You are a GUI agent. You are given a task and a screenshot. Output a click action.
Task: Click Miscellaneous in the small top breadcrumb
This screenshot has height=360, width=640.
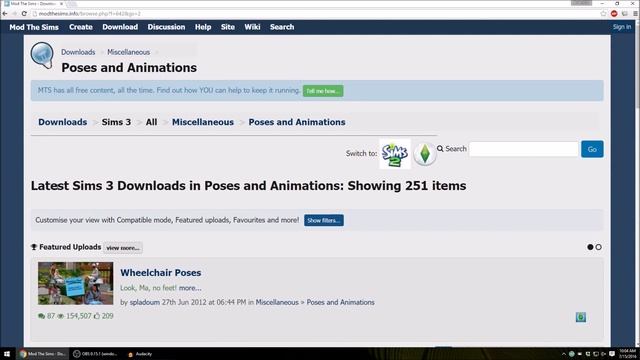tap(128, 52)
